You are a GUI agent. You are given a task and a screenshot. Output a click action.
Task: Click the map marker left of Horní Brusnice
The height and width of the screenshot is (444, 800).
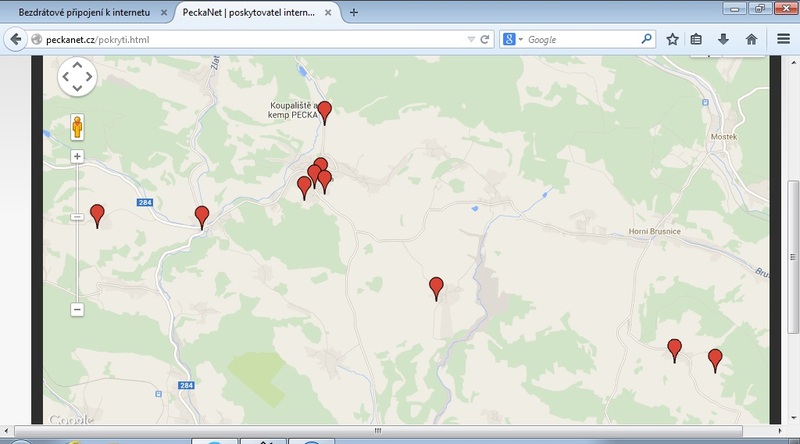436,288
